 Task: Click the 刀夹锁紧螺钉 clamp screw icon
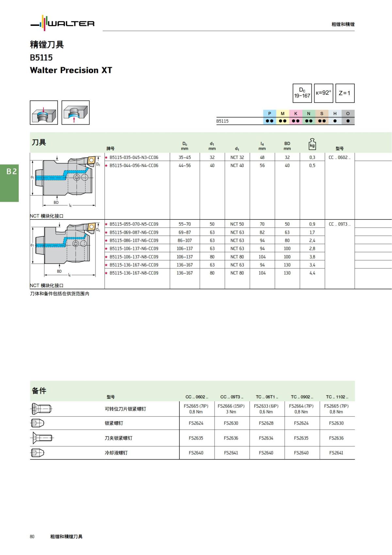[42, 438]
